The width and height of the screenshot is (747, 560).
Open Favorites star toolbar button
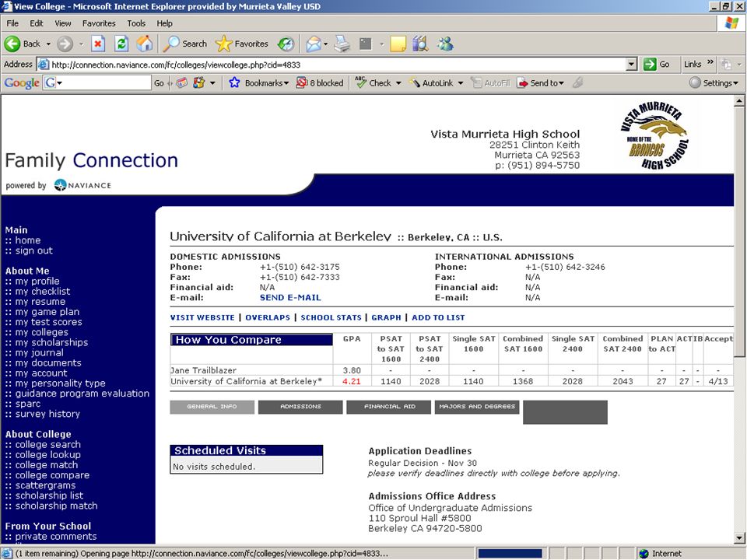pyautogui.click(x=242, y=44)
